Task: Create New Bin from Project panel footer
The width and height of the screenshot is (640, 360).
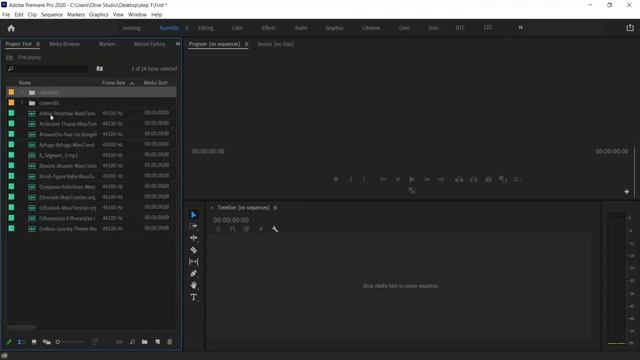Action: [144, 342]
